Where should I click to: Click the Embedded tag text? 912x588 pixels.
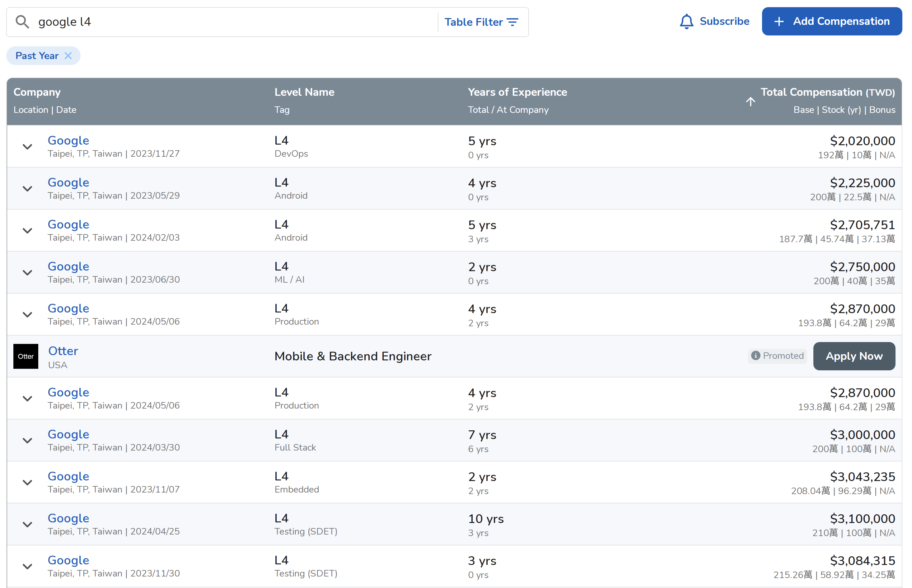(x=297, y=490)
